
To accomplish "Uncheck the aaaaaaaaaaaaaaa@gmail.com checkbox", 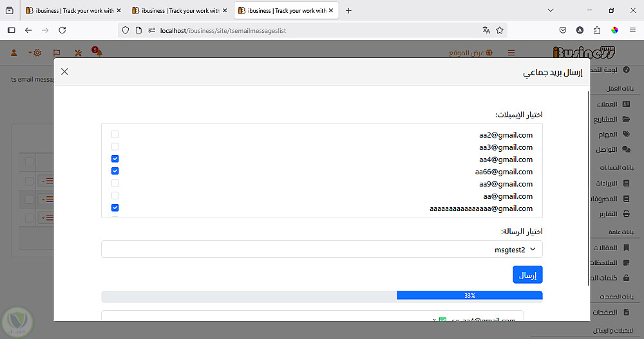I will pyautogui.click(x=115, y=208).
